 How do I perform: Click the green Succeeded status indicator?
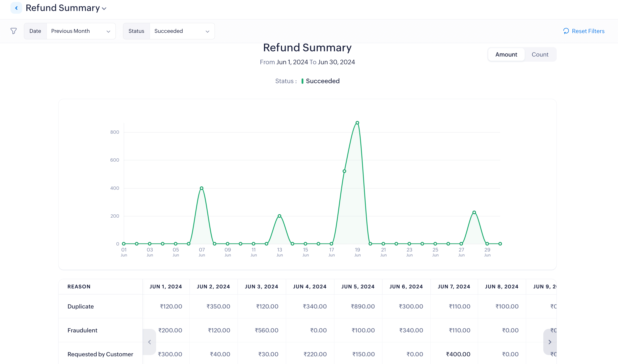(x=302, y=81)
